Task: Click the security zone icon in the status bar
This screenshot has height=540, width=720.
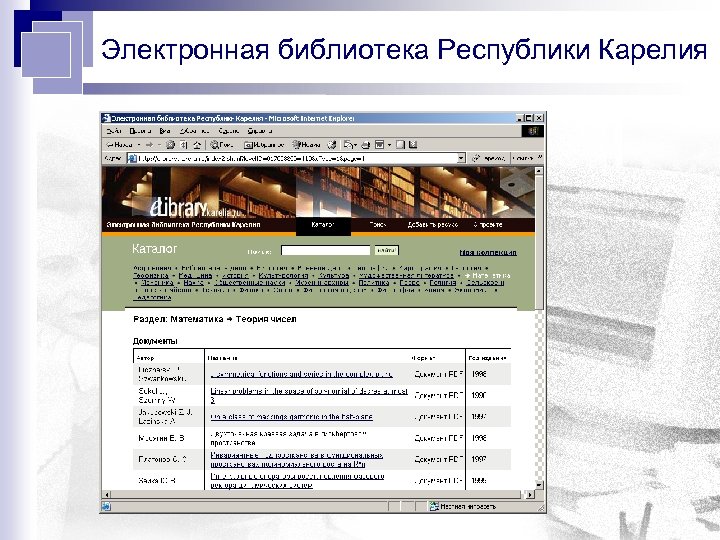Action: pyautogui.click(x=433, y=506)
